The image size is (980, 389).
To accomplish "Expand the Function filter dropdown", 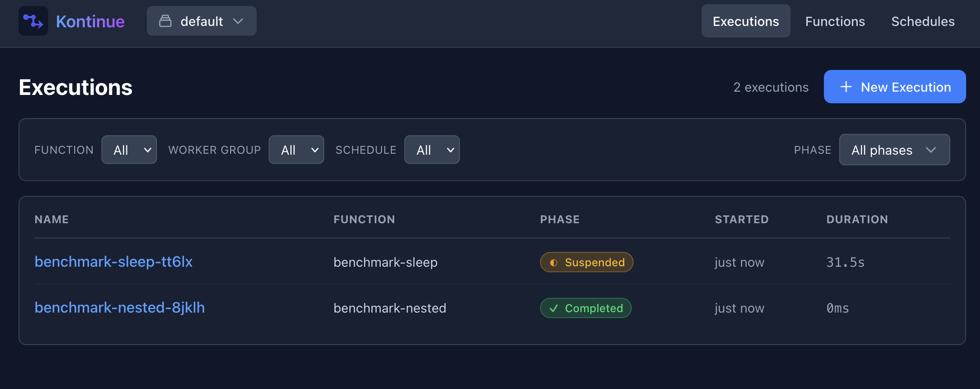I will (x=129, y=150).
